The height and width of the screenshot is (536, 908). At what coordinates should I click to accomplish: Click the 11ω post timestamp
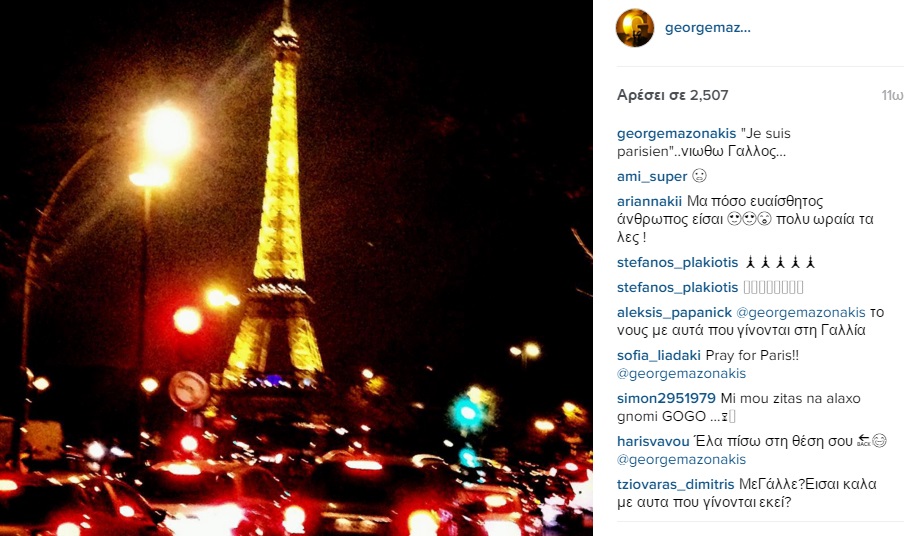[892, 95]
